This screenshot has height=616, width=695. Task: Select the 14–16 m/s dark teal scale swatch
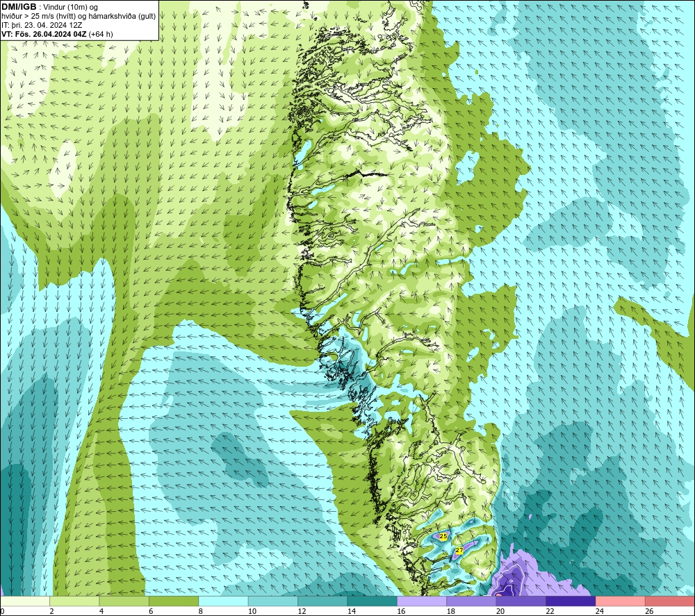(x=373, y=601)
